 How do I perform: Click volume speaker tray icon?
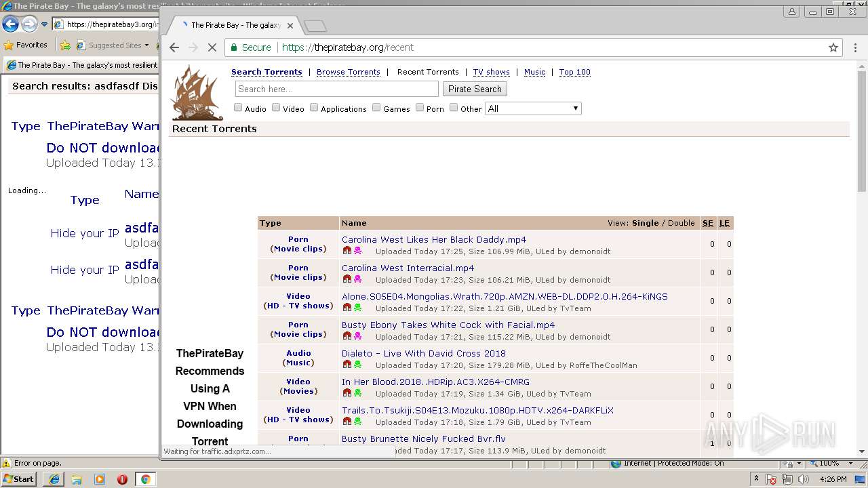point(804,479)
